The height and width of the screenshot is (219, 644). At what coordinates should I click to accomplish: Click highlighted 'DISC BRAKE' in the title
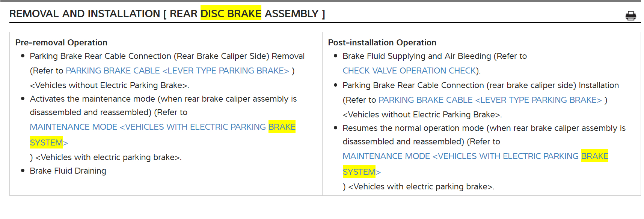pyautogui.click(x=231, y=14)
